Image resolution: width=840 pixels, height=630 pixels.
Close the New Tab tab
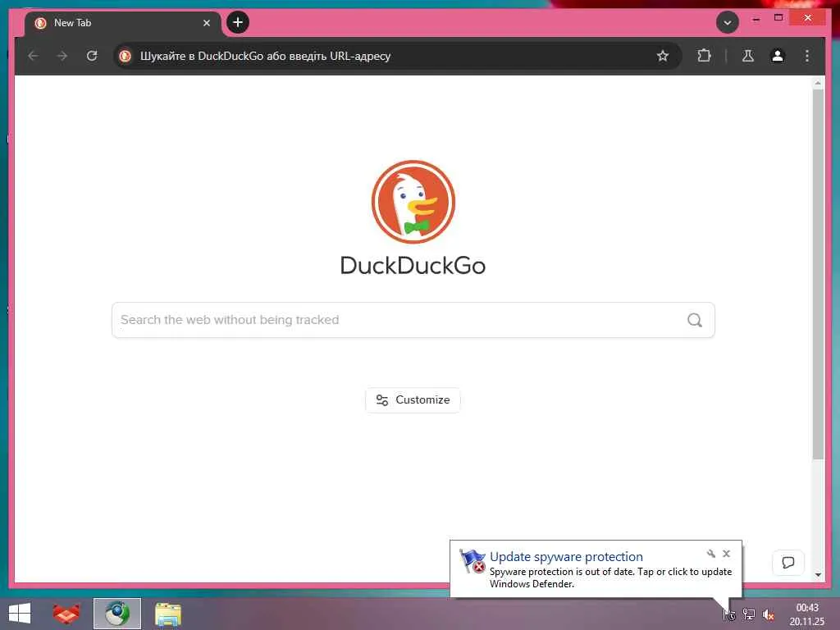[x=206, y=23]
